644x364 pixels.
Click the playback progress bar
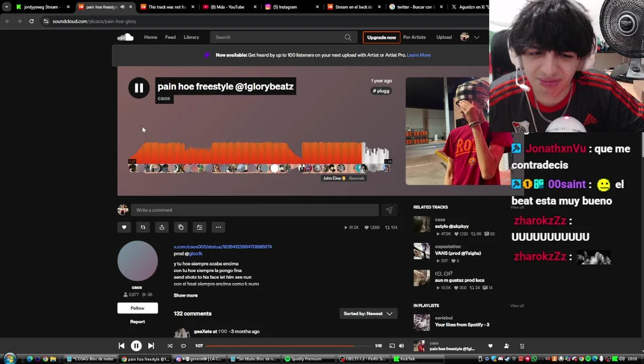(x=288, y=346)
